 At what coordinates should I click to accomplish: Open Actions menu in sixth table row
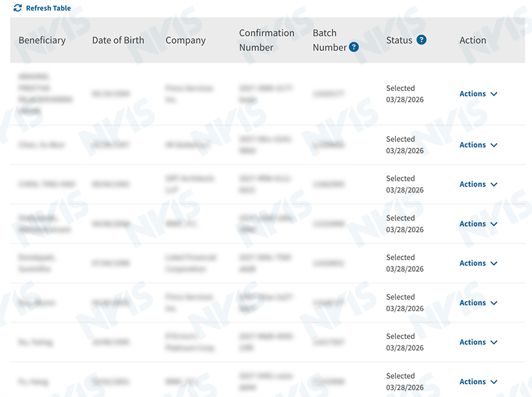[478, 303]
